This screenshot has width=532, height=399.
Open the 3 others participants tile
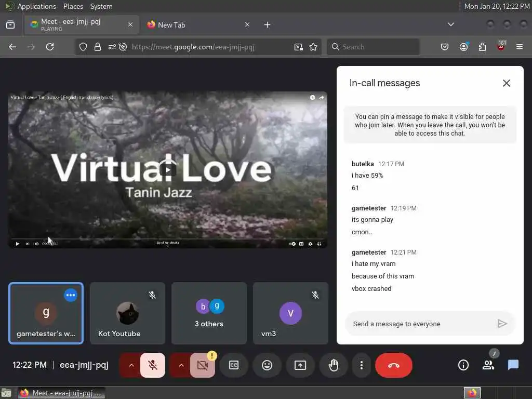click(x=209, y=313)
